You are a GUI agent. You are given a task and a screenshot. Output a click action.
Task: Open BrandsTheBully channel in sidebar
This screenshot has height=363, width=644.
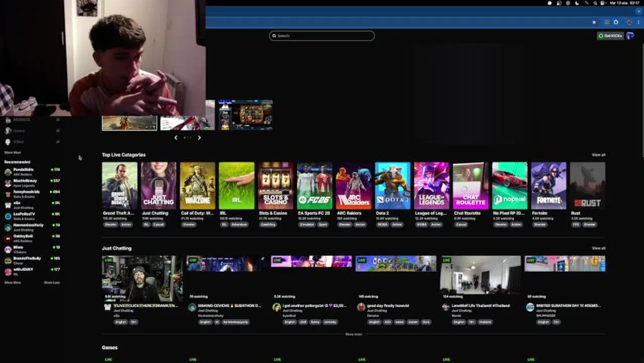click(x=32, y=260)
